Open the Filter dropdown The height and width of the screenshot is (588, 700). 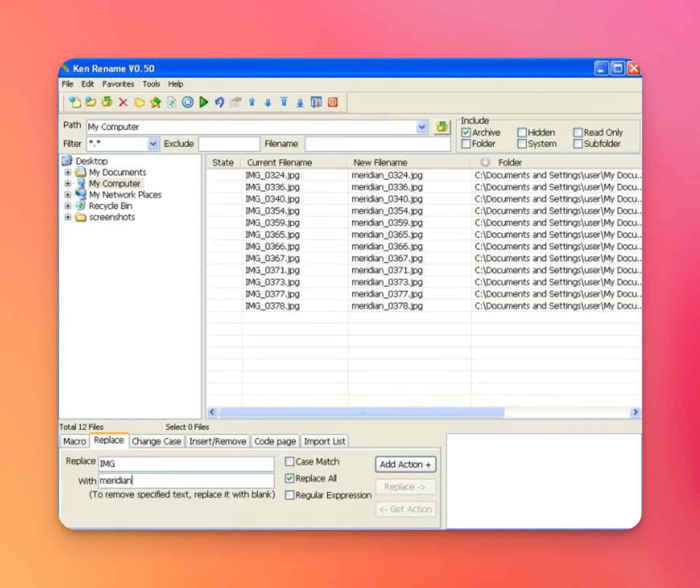[x=153, y=144]
